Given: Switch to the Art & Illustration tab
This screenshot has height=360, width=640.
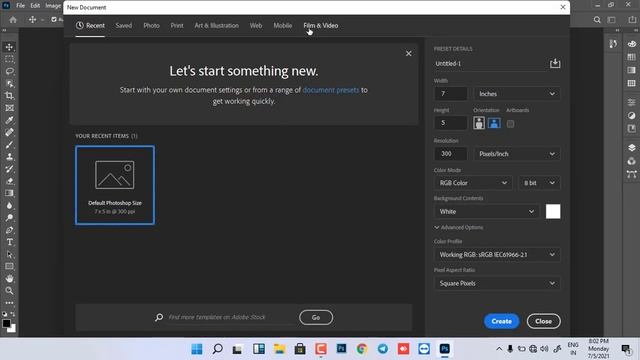Looking at the screenshot, I should pyautogui.click(x=216, y=25).
